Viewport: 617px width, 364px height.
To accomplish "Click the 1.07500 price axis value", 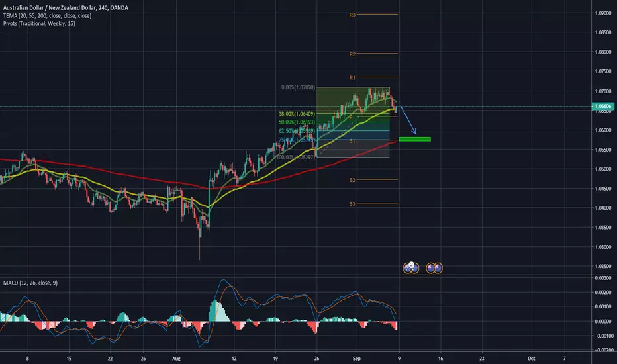I will point(603,71).
